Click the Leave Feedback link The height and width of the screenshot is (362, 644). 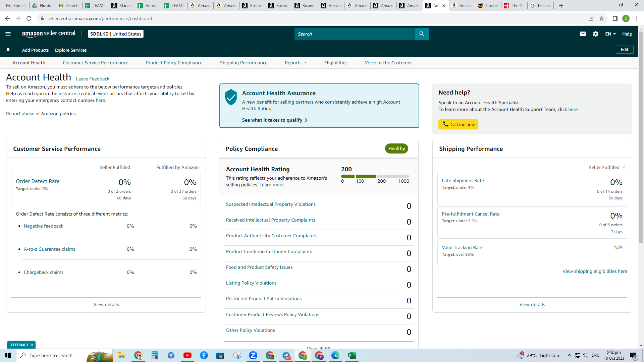(93, 79)
